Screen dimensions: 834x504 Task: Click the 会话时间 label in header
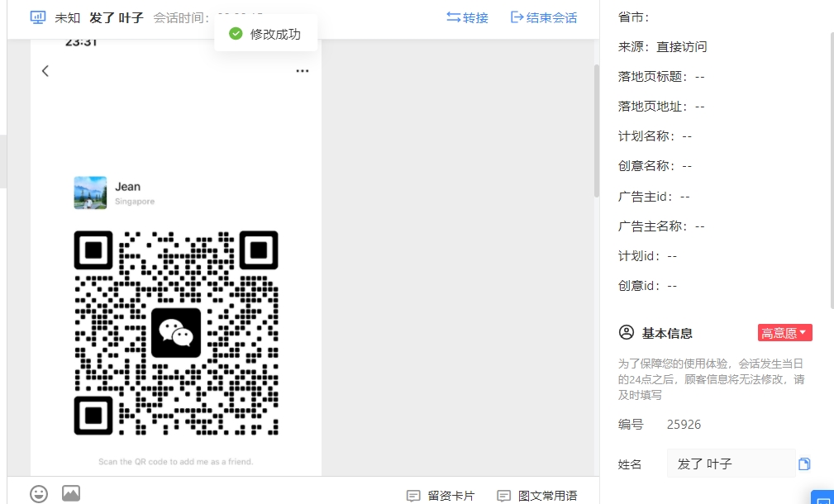pyautogui.click(x=181, y=18)
